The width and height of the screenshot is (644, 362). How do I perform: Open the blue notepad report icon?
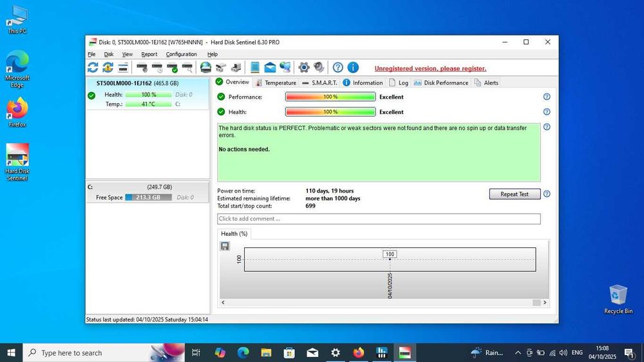pos(254,68)
